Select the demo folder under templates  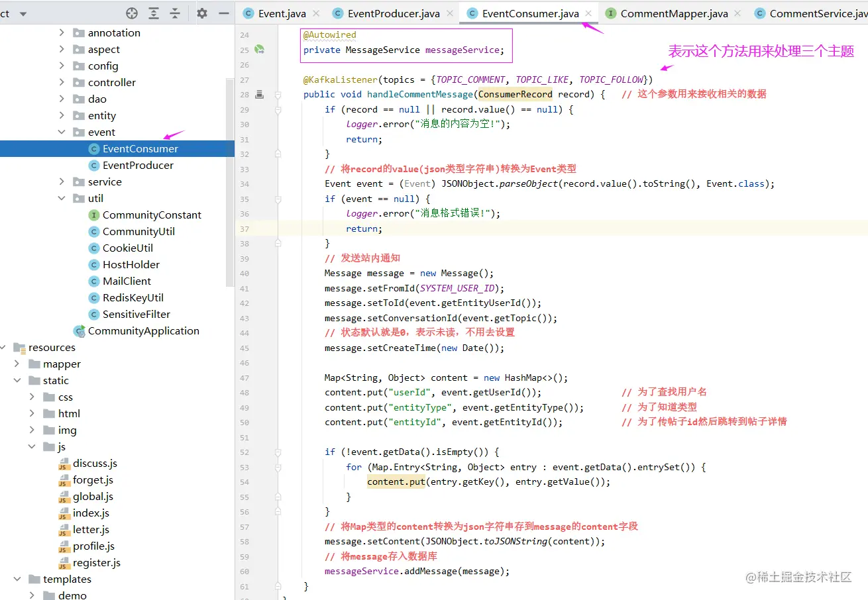pos(72,595)
